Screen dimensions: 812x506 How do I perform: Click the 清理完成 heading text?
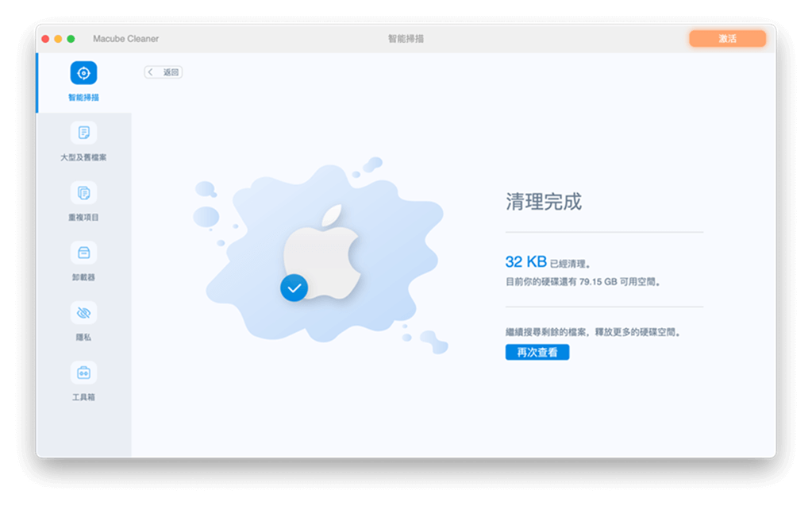coord(544,201)
